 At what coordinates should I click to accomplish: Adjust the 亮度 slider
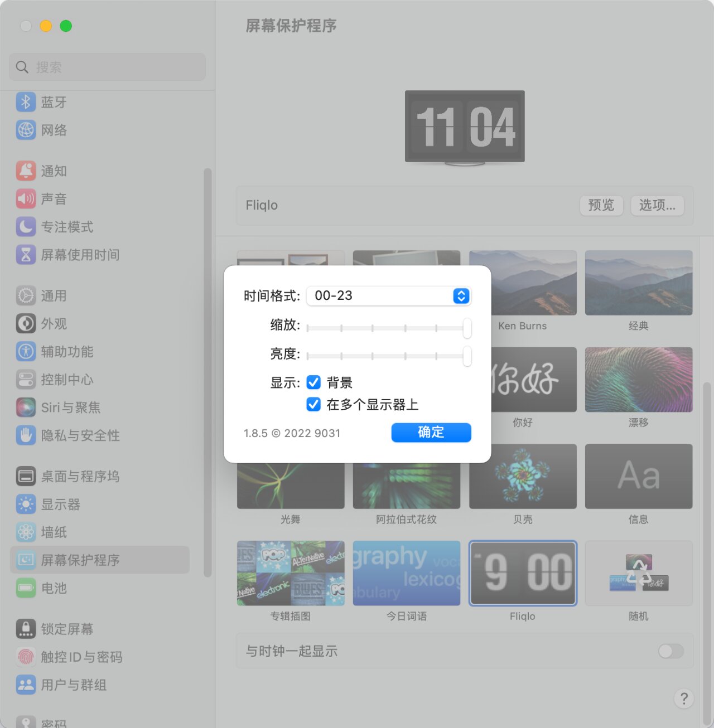(389, 356)
